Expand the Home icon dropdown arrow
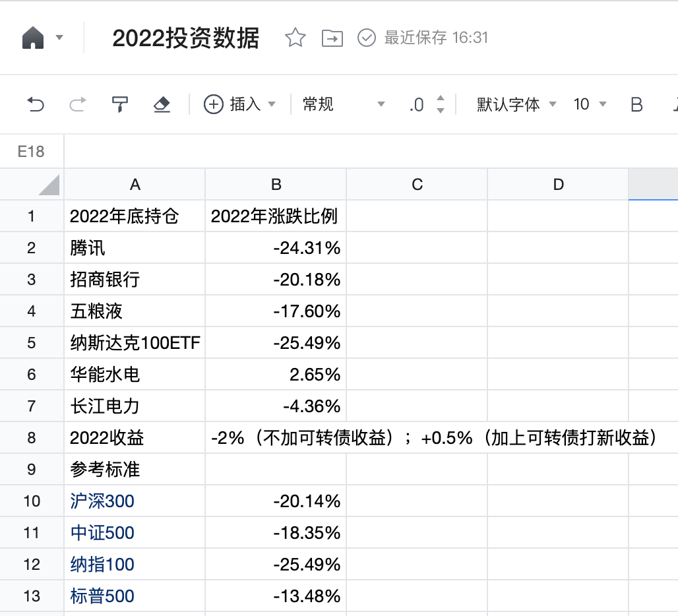Image resolution: width=678 pixels, height=616 pixels. pyautogui.click(x=59, y=38)
